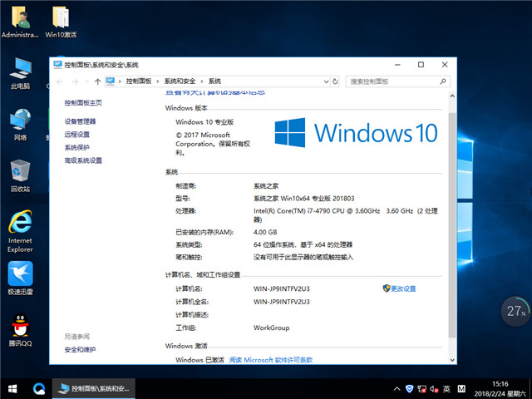Show hidden tray icons chevron

click(x=397, y=389)
